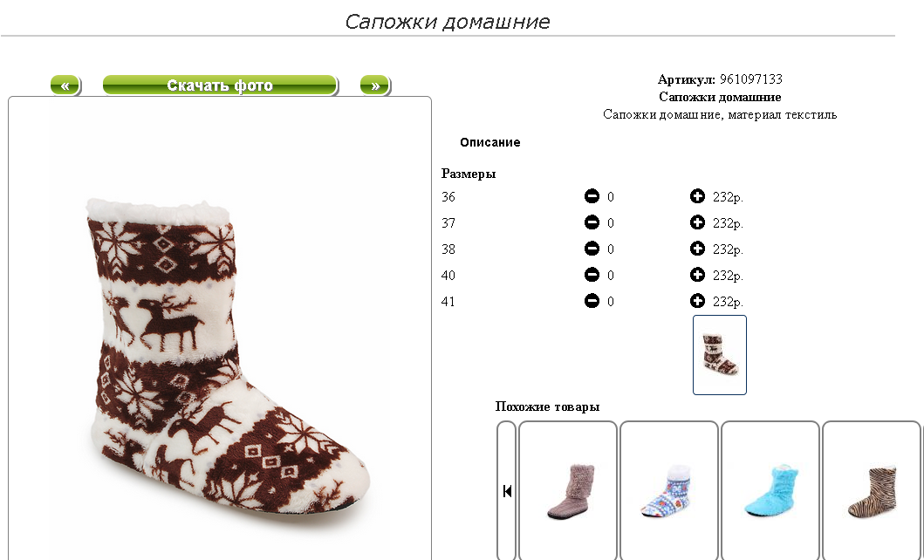The width and height of the screenshot is (924, 560).
Task: Open the zebra-striped boot similar product
Action: (x=872, y=490)
